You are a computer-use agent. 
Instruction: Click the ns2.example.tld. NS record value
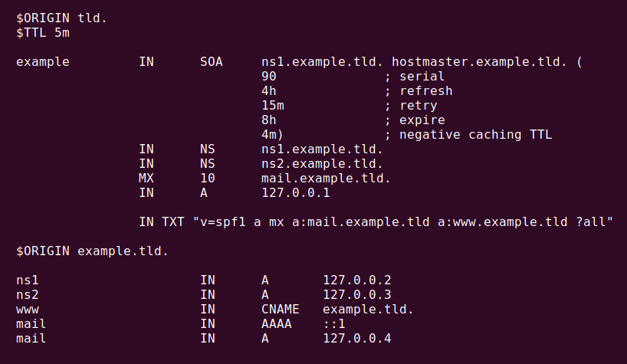322,163
